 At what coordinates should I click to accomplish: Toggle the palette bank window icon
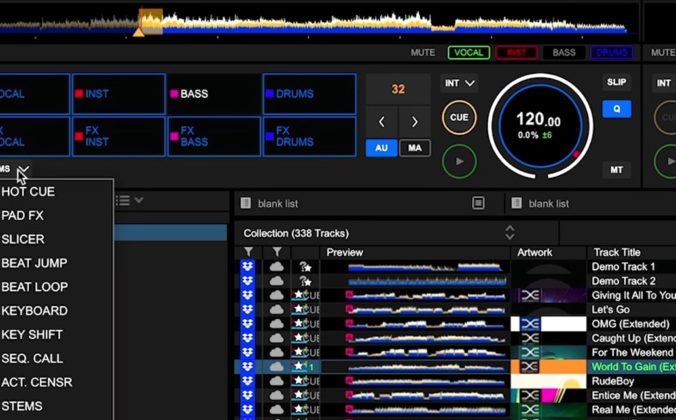478,203
